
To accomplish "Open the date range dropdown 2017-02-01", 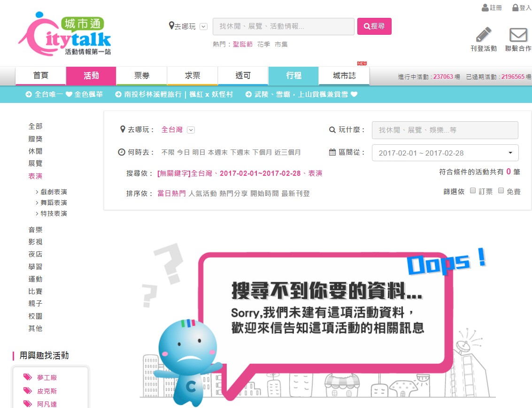I will coord(445,153).
